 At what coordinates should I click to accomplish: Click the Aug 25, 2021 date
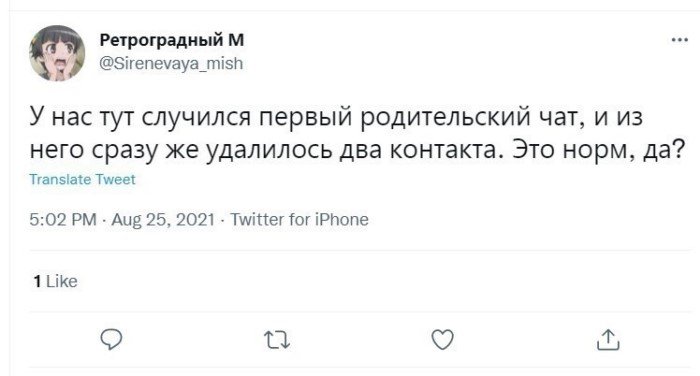click(163, 219)
